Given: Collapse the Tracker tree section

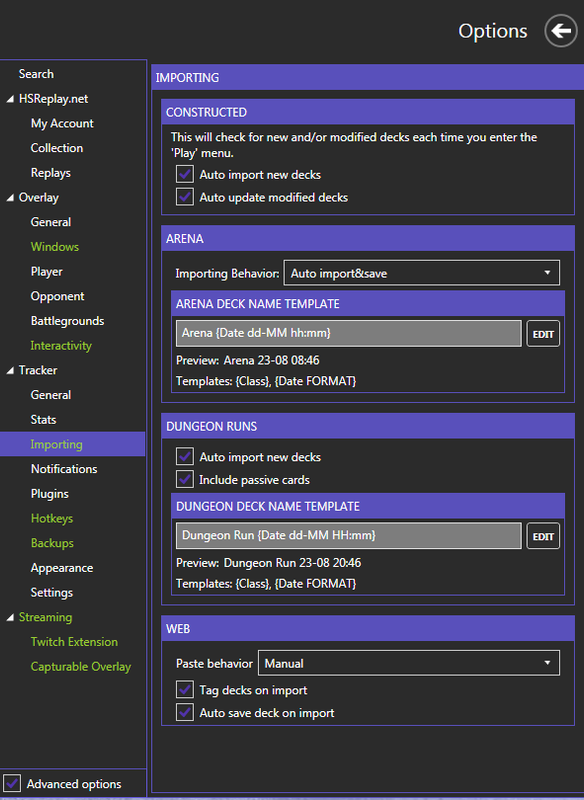Looking at the screenshot, I should point(10,370).
